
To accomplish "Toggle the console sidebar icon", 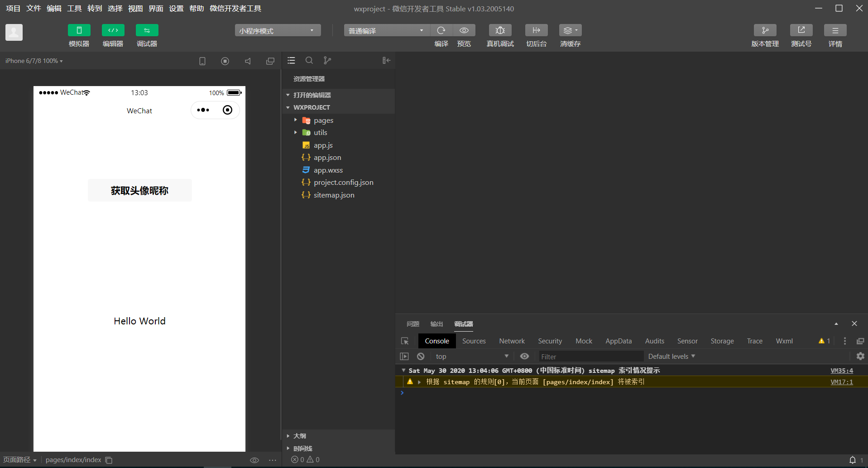I will click(404, 357).
